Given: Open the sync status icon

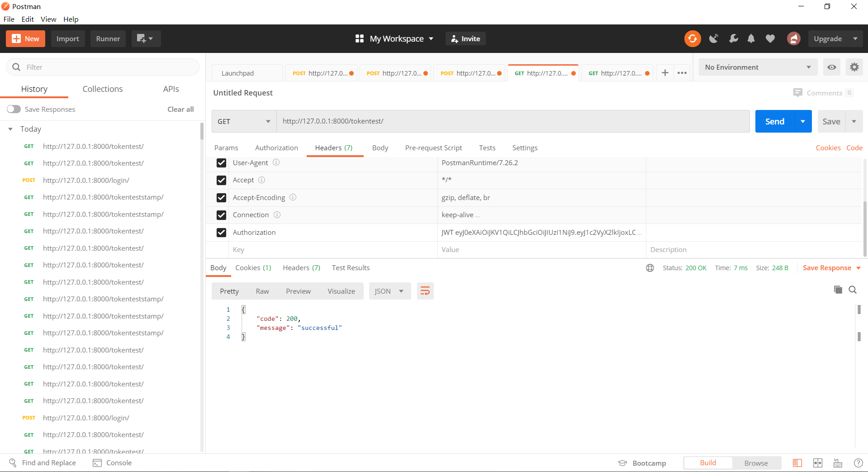Looking at the screenshot, I should tap(692, 38).
